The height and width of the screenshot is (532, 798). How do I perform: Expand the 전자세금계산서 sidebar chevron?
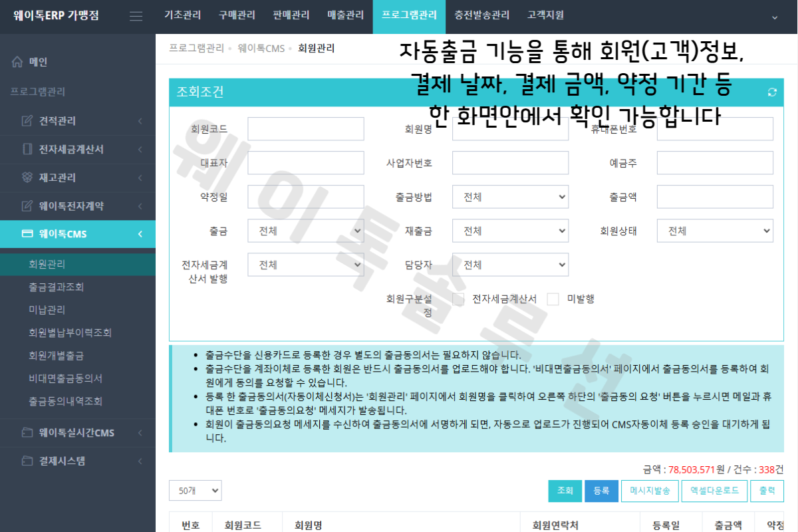pos(140,149)
